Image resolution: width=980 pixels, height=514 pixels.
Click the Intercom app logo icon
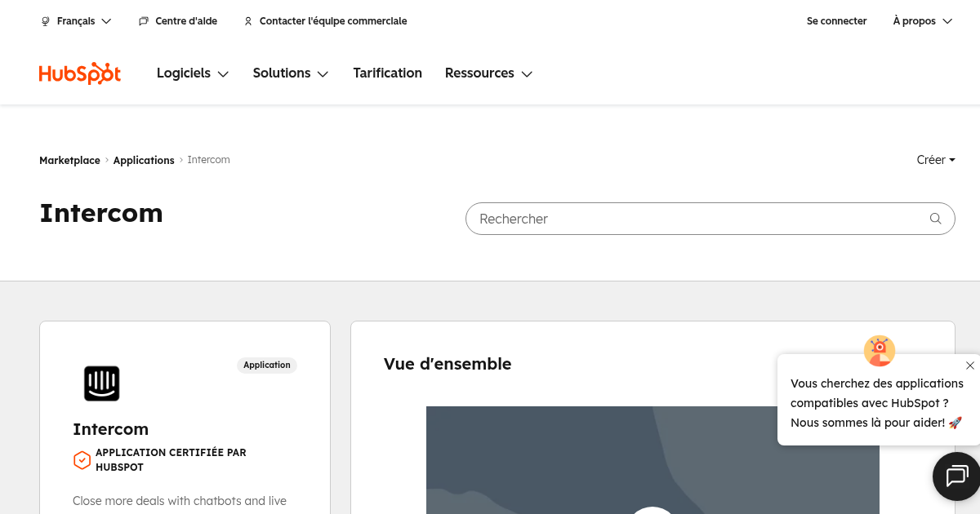(x=102, y=383)
